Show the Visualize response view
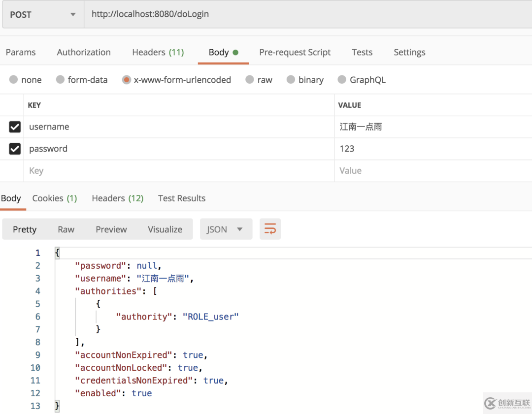This screenshot has height=414, width=532. pos(165,229)
